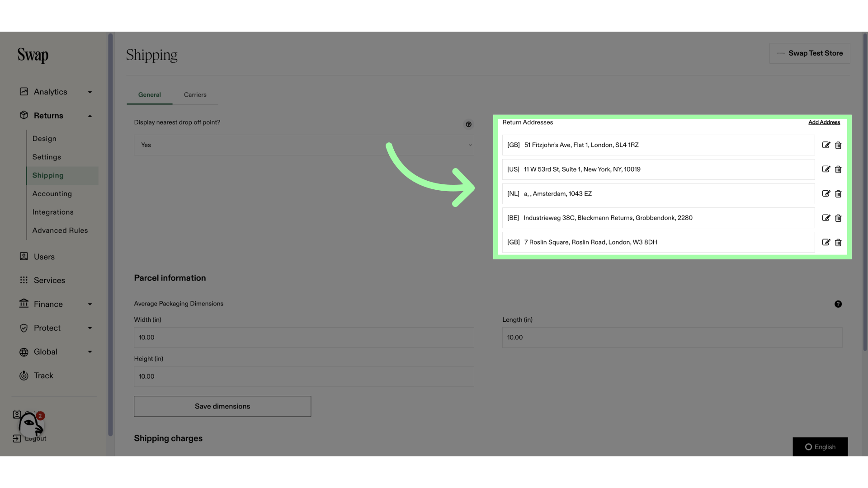Click the info icon next to parcel dimensions
The width and height of the screenshot is (868, 488).
click(x=838, y=304)
